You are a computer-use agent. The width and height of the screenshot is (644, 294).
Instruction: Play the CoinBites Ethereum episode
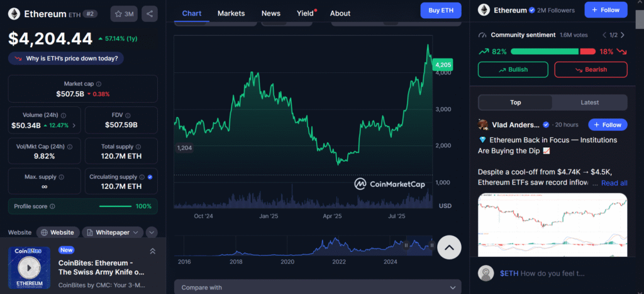[x=29, y=268]
